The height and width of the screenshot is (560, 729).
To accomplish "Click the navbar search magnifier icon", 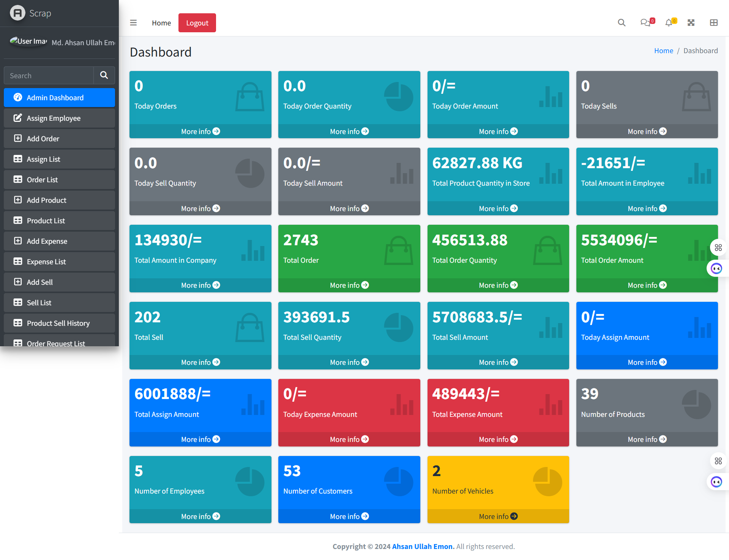I will [622, 23].
